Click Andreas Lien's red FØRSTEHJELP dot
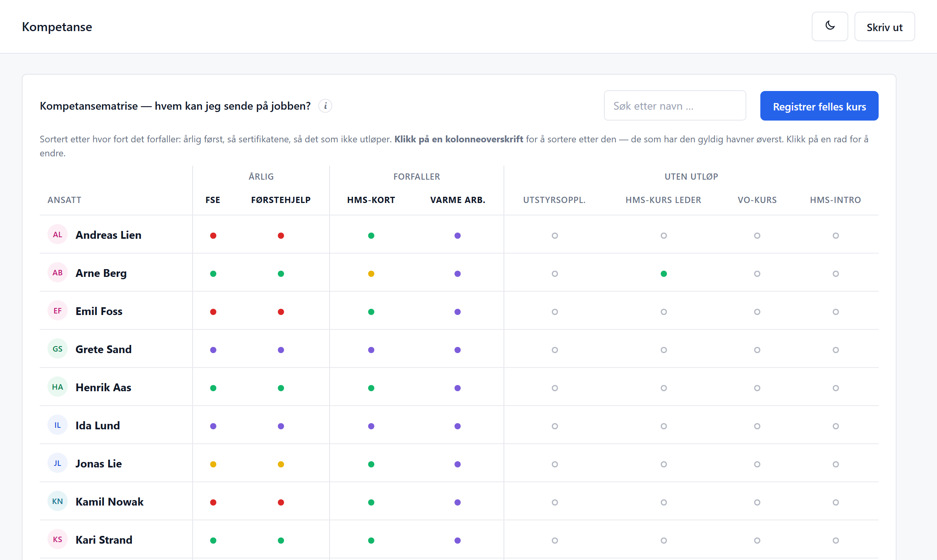The image size is (937, 560). 281,236
